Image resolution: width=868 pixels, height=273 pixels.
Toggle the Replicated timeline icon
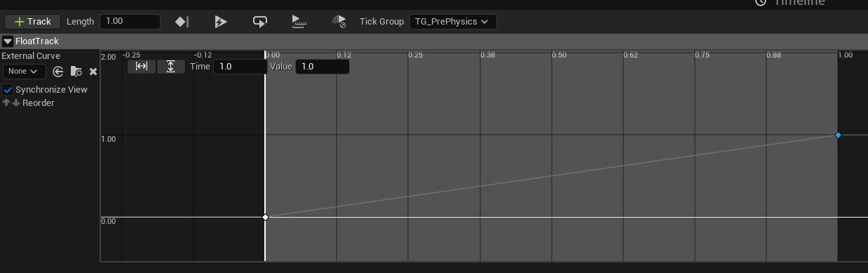point(299,22)
